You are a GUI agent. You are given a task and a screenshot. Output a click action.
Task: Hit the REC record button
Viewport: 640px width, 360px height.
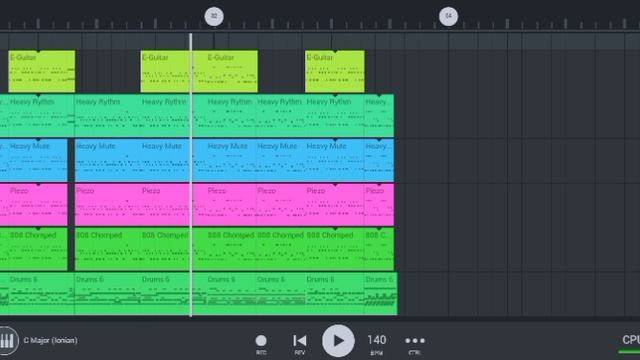pyautogui.click(x=261, y=344)
